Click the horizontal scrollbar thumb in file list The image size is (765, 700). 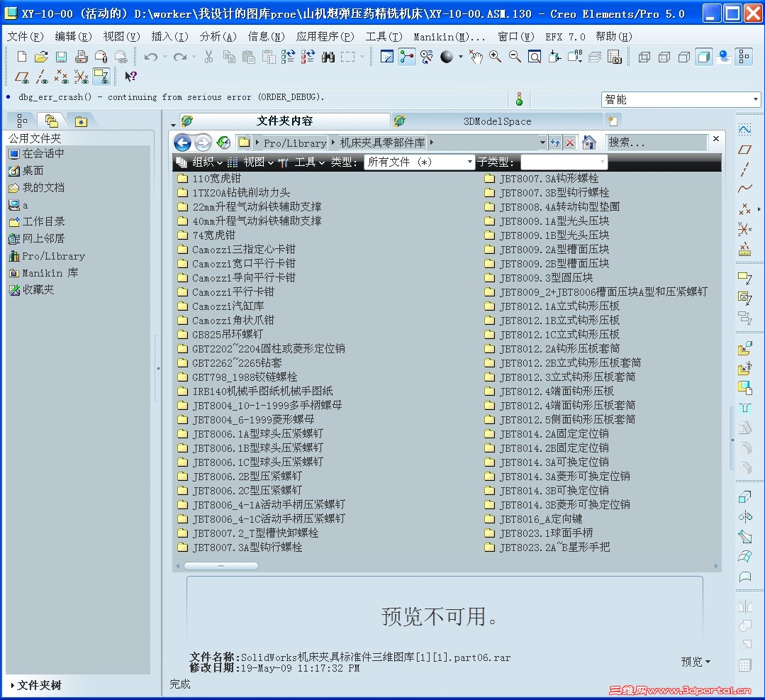point(220,566)
